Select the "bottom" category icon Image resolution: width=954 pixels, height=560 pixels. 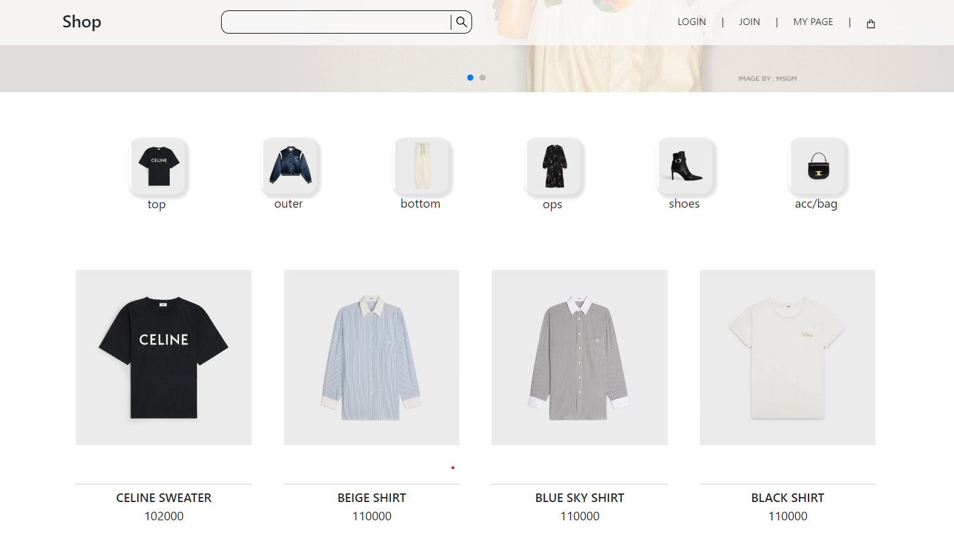pos(421,166)
